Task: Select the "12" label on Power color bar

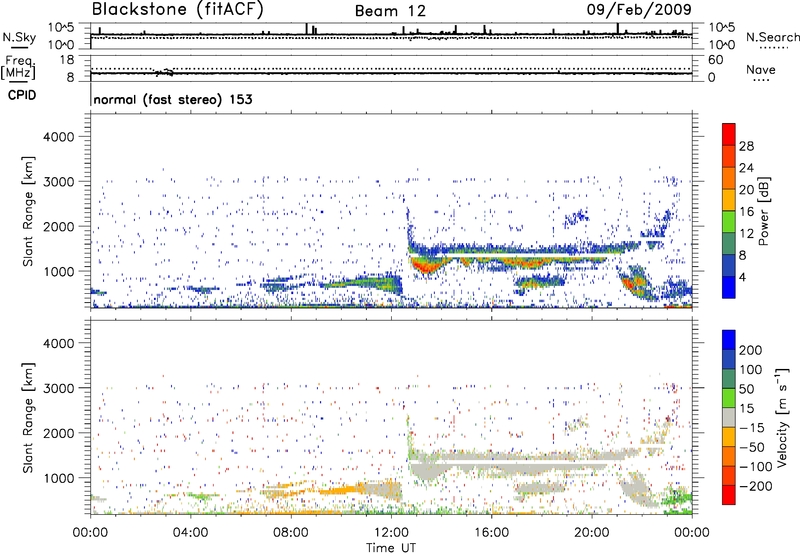Action: [x=746, y=234]
